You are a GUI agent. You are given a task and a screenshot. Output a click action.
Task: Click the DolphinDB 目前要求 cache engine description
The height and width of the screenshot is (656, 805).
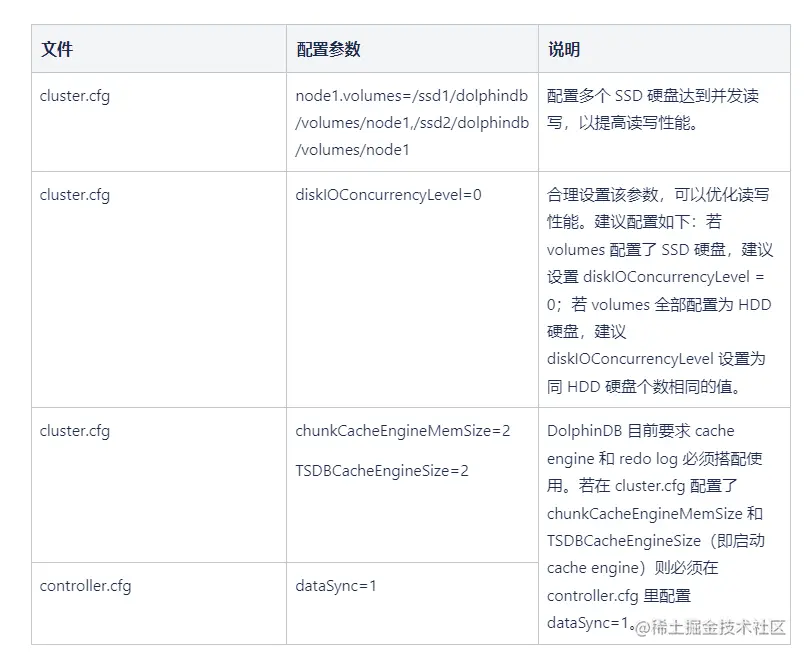click(x=664, y=526)
